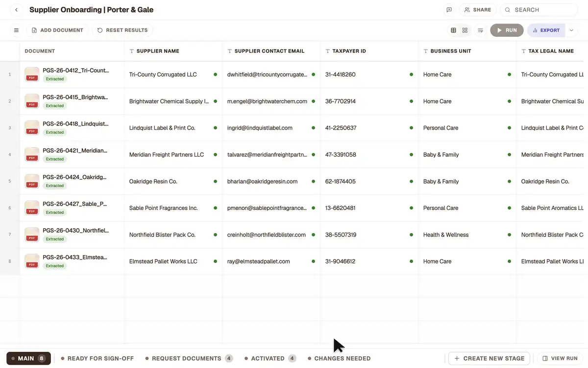This screenshot has width=588, height=368.
Task: Click the green status dot for Oakridge Resin Co.
Action: point(215,182)
